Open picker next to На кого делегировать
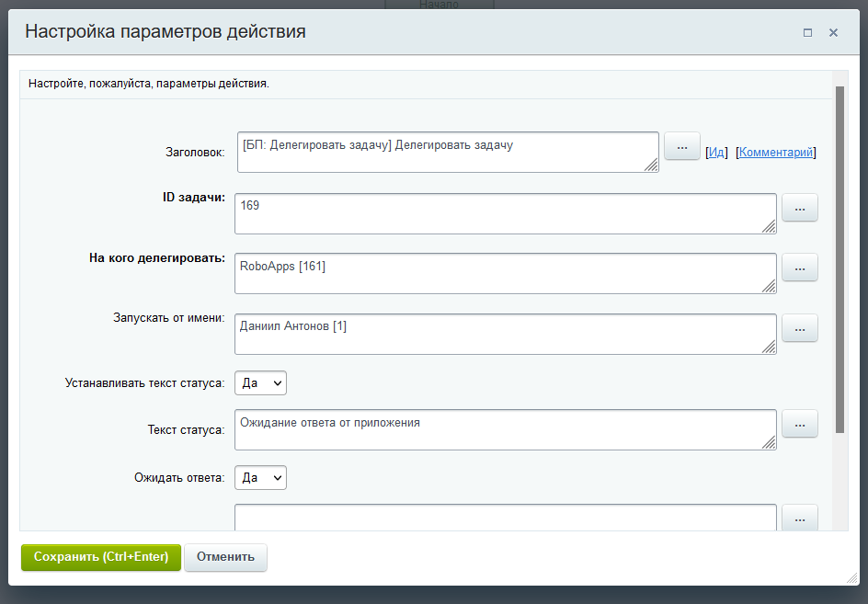This screenshot has height=604, width=868. 799,268
